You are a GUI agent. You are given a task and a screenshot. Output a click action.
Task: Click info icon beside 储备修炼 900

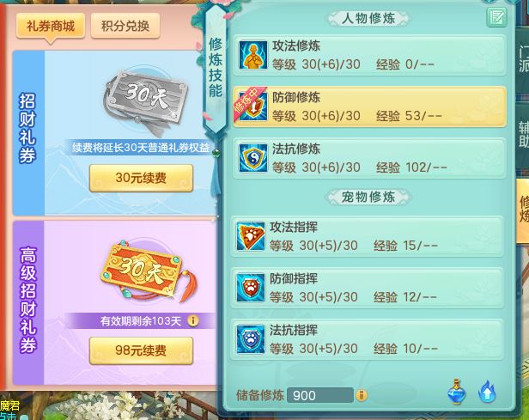(x=362, y=395)
